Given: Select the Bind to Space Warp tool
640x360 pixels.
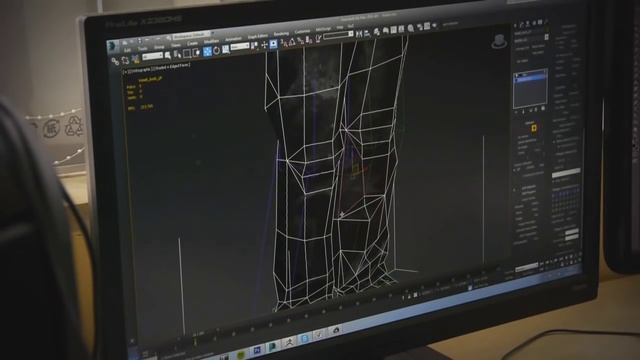Looking at the screenshot, I should click(x=135, y=59).
